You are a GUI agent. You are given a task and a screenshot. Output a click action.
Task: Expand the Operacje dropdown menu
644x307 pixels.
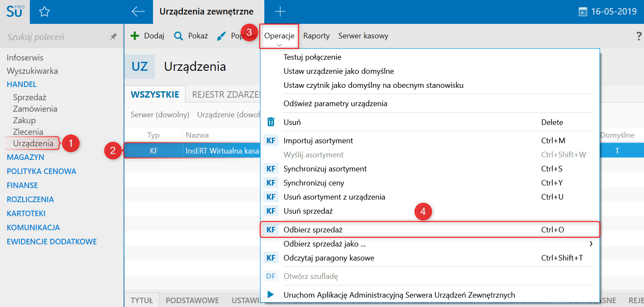coord(279,36)
